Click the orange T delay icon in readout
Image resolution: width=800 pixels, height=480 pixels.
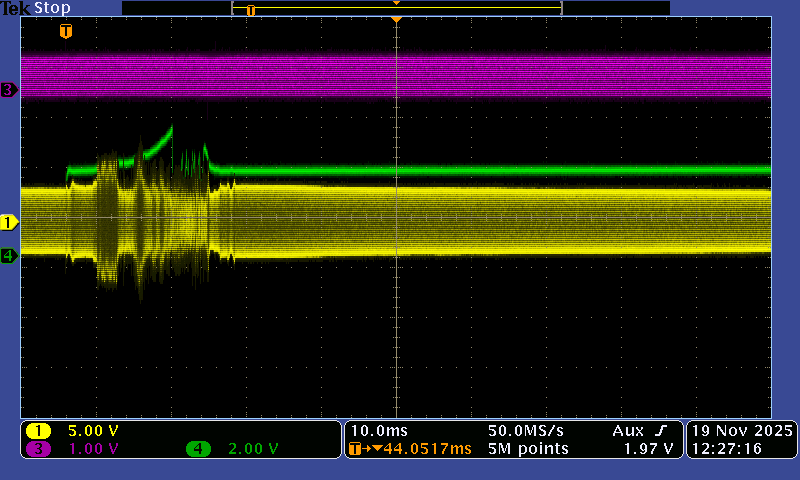[x=356, y=449]
